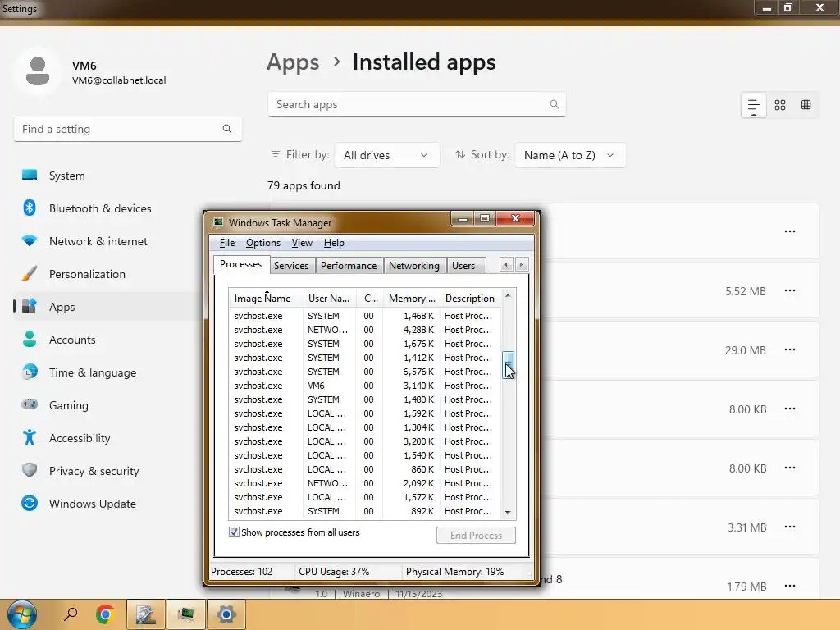Select svchost.exe row using 892 K
Image resolution: width=840 pixels, height=630 pixels.
[365, 511]
